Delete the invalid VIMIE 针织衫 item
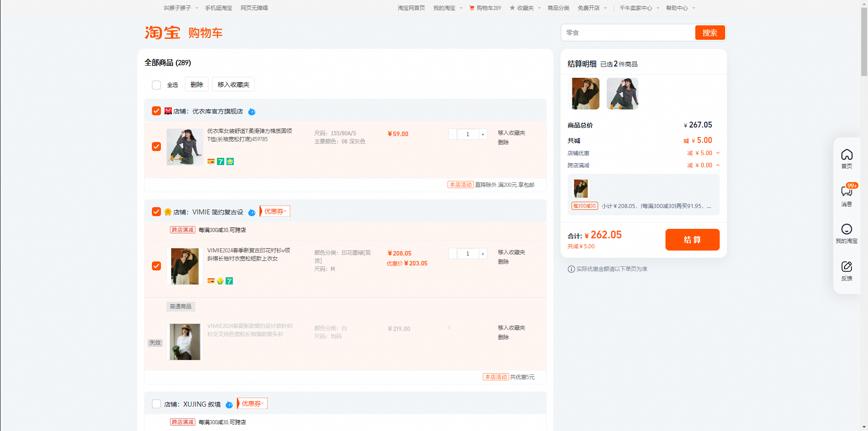The image size is (868, 431). pyautogui.click(x=503, y=337)
